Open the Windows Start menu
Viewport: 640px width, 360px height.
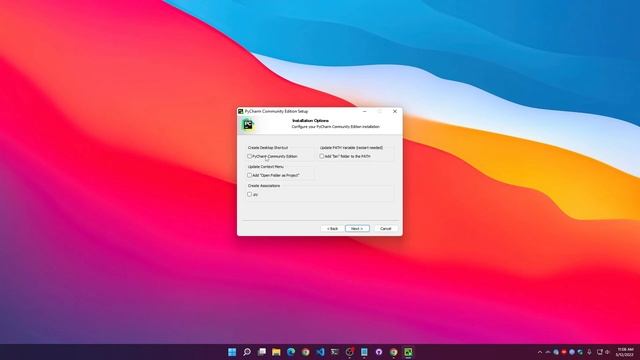click(232, 352)
